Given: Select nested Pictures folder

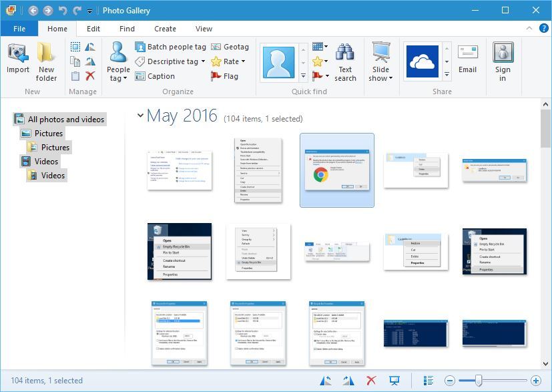Looking at the screenshot, I should click(x=49, y=147).
